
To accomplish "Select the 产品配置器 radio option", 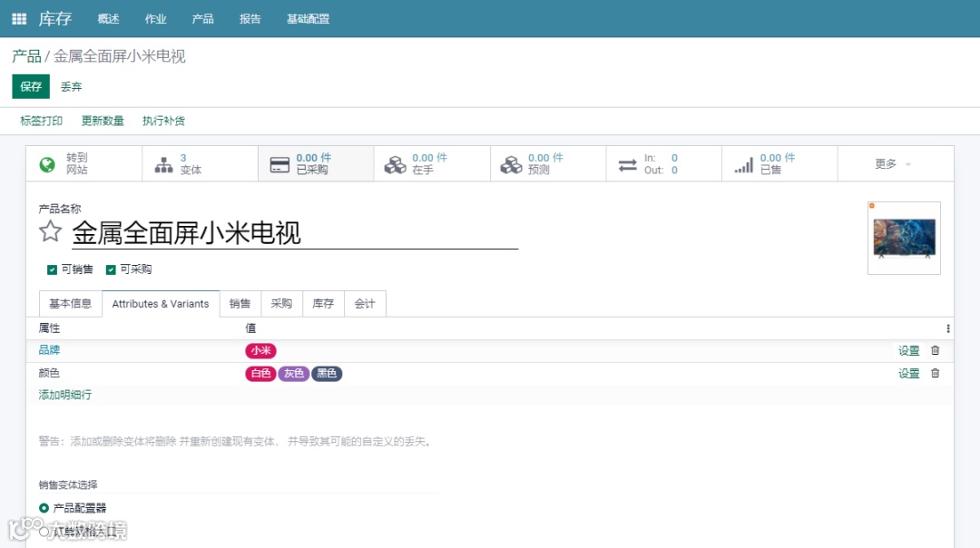I will point(44,508).
